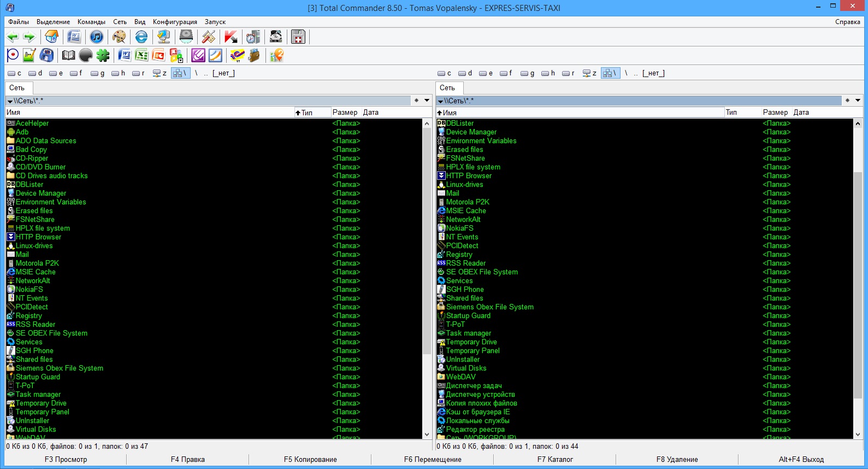Click F6 Перемещение button
Image resolution: width=868 pixels, height=469 pixels.
(x=433, y=459)
